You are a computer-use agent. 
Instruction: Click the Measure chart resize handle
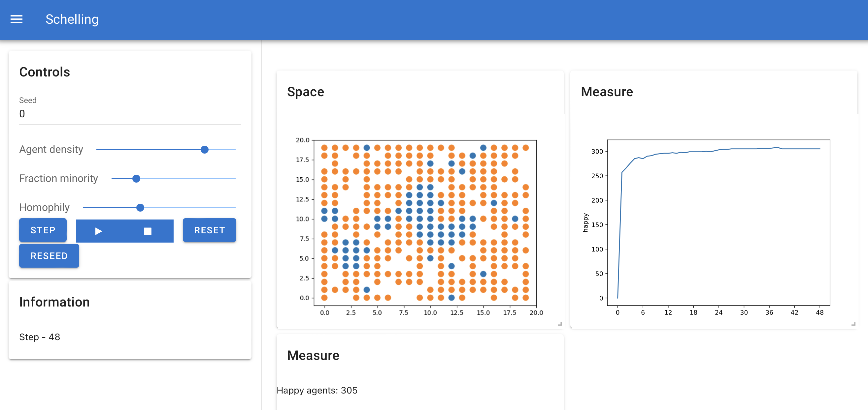pos(853,324)
